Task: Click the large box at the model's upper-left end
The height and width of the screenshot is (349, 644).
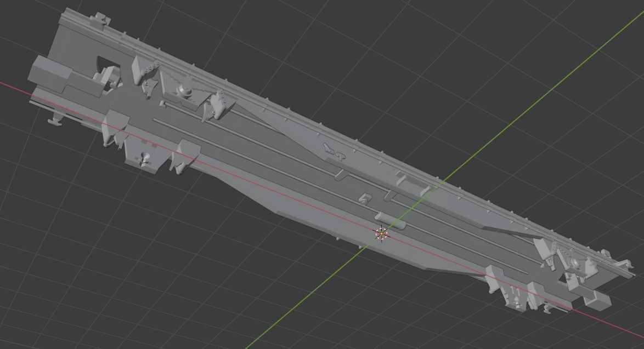Action: (x=50, y=74)
